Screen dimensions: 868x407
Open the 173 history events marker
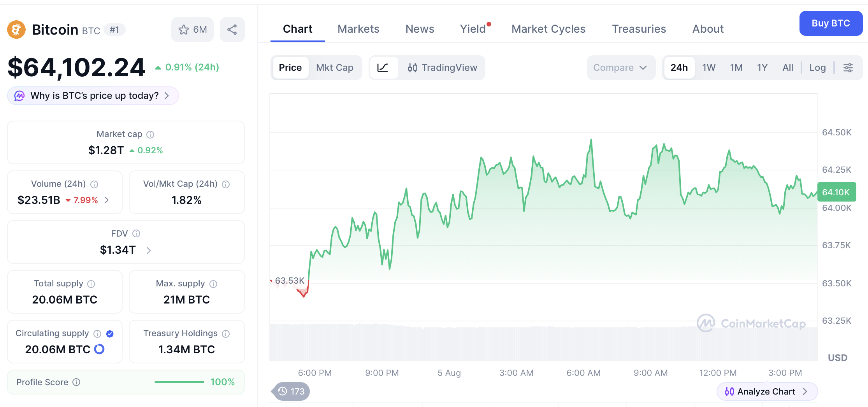coord(291,391)
